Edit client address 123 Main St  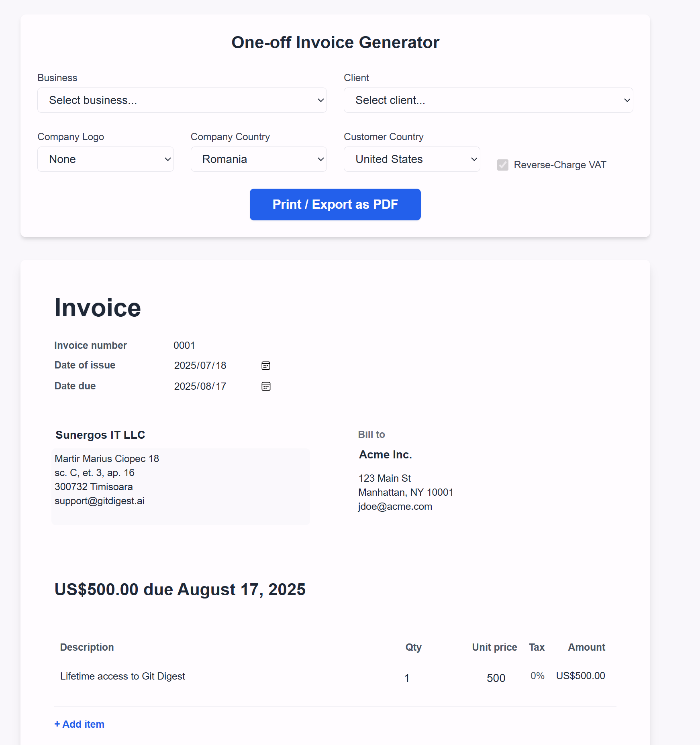[385, 478]
